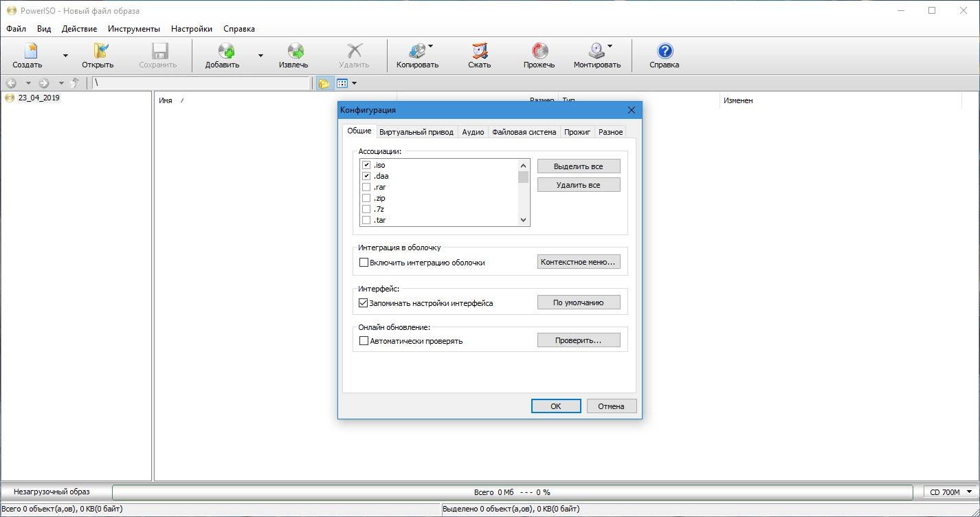
Task: Open the Инструменты menu
Action: [134, 29]
